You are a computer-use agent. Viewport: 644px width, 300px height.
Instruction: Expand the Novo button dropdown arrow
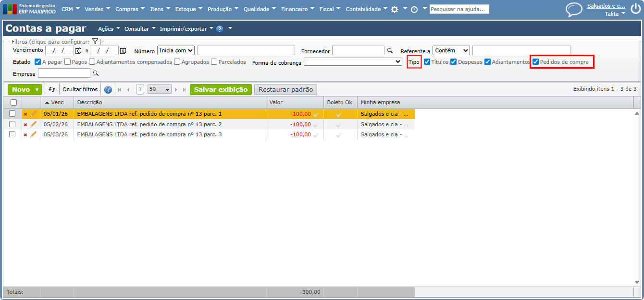(x=37, y=90)
